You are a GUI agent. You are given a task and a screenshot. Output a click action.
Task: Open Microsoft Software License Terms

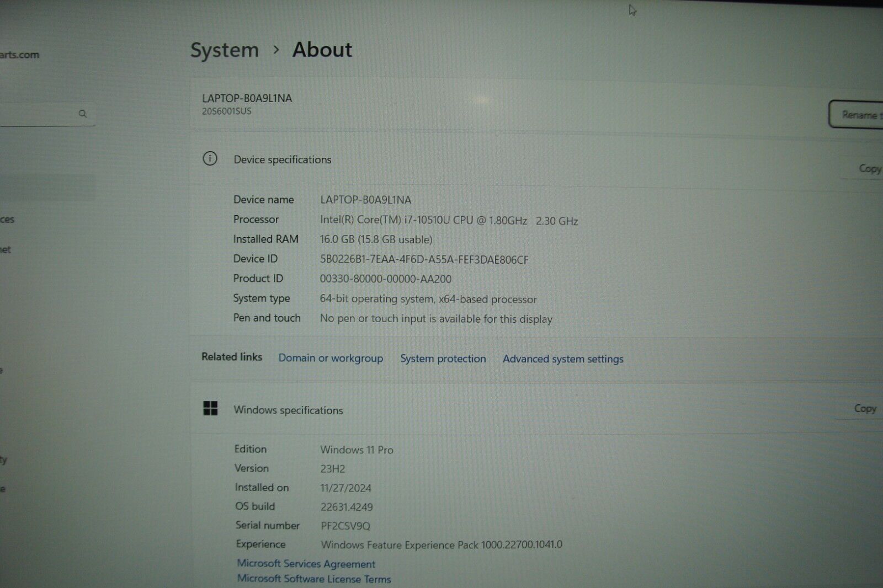(313, 579)
